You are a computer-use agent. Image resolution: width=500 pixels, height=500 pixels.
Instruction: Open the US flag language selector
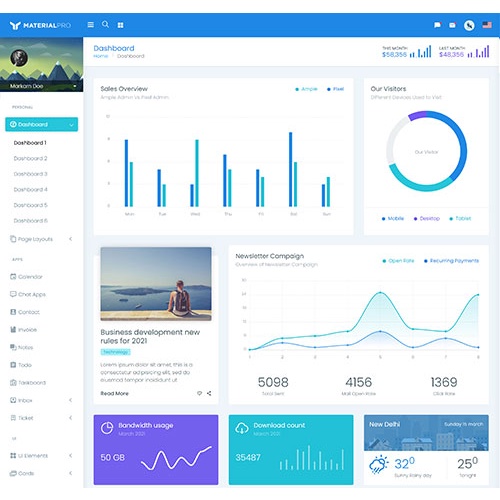pyautogui.click(x=487, y=25)
